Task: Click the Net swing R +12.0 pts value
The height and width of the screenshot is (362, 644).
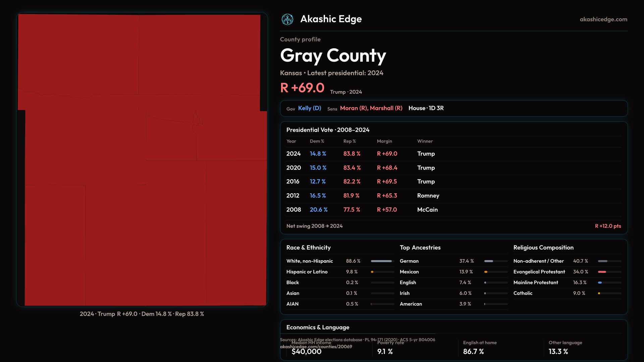Action: [x=607, y=226]
